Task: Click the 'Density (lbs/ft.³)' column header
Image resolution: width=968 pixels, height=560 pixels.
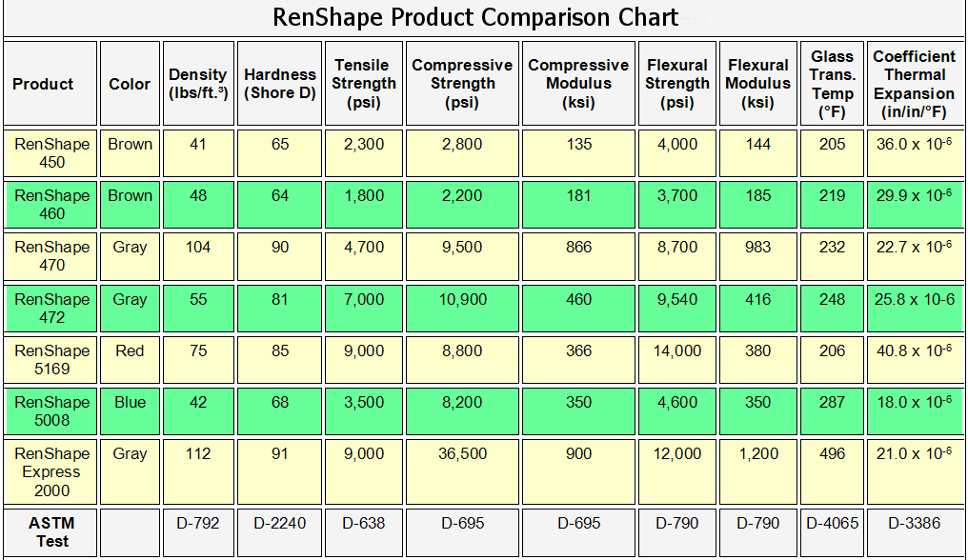Action: (198, 84)
